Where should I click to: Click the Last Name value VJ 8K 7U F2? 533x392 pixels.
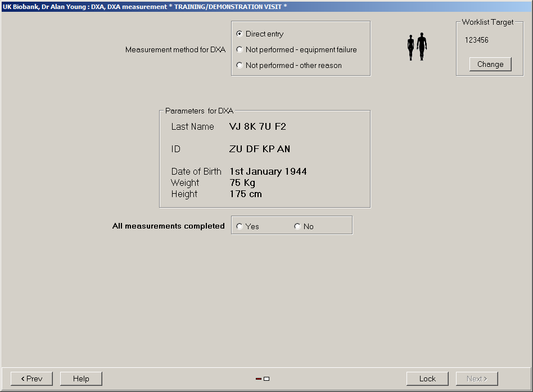[x=258, y=127]
